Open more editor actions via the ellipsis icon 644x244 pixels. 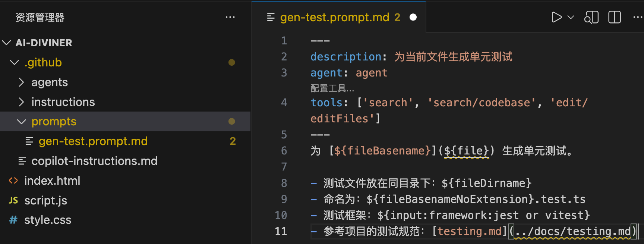click(x=638, y=17)
